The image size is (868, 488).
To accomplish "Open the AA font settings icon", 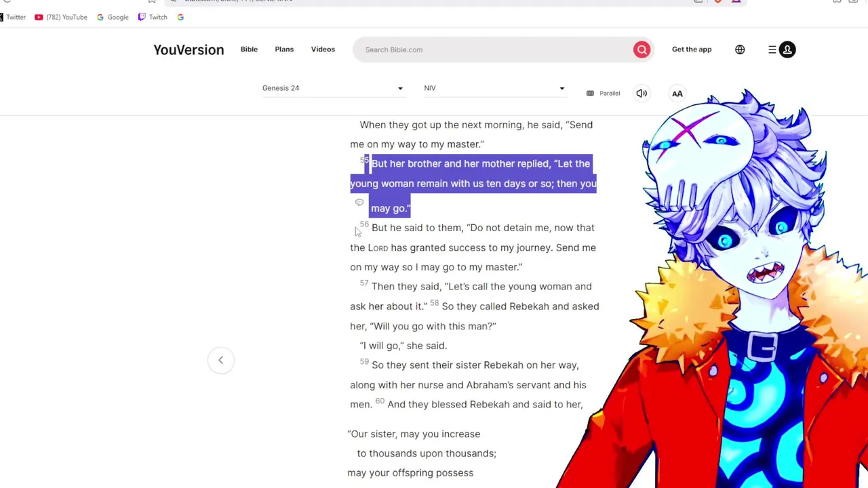I will coord(677,94).
